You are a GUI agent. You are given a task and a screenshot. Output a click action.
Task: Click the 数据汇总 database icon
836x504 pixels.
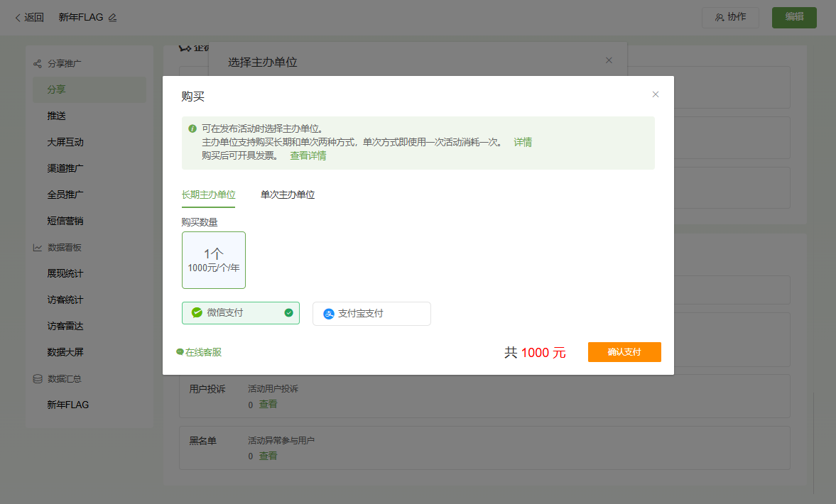coord(38,379)
